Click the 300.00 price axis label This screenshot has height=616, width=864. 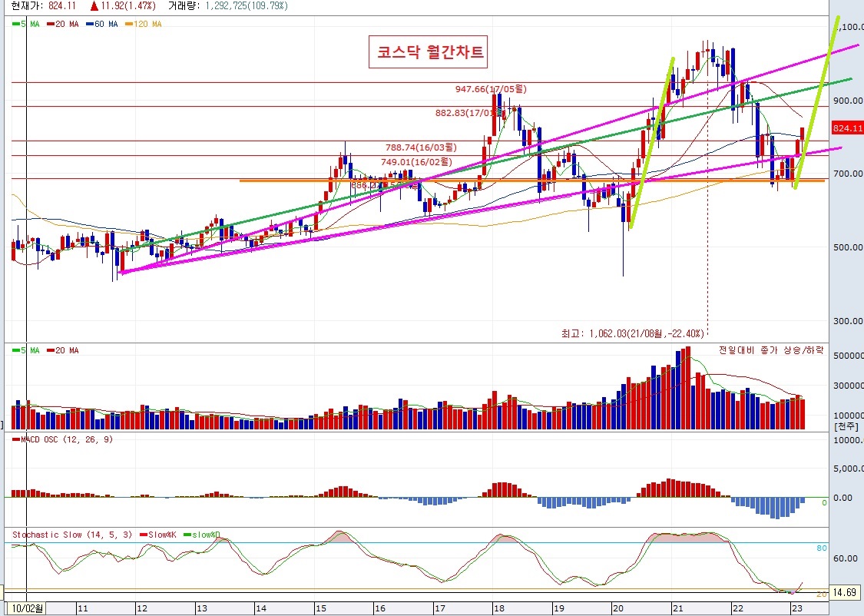848,320
